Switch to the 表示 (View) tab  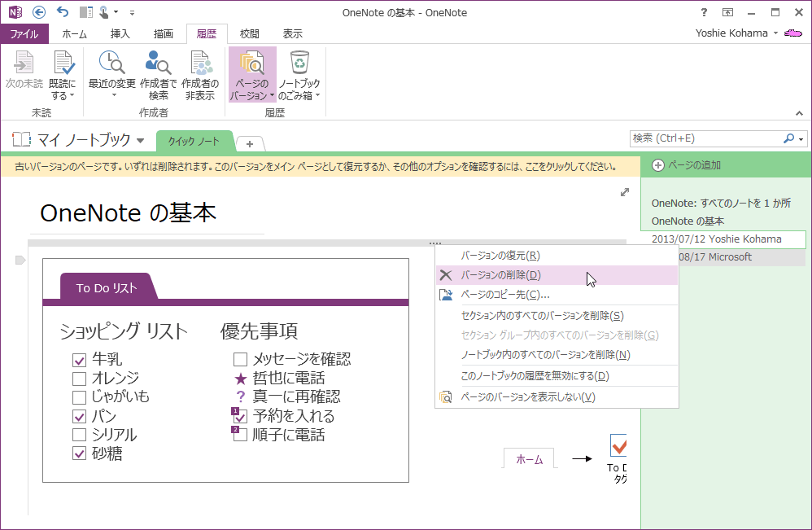point(293,33)
